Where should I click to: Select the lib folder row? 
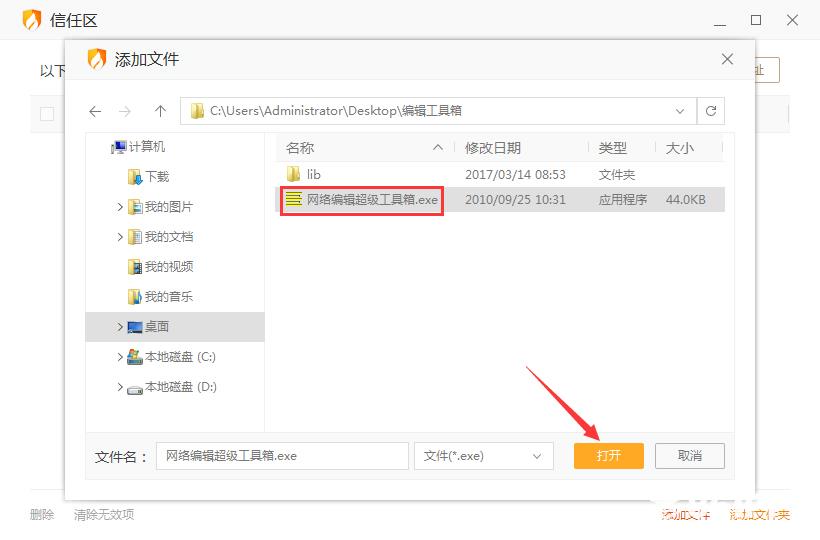500,174
